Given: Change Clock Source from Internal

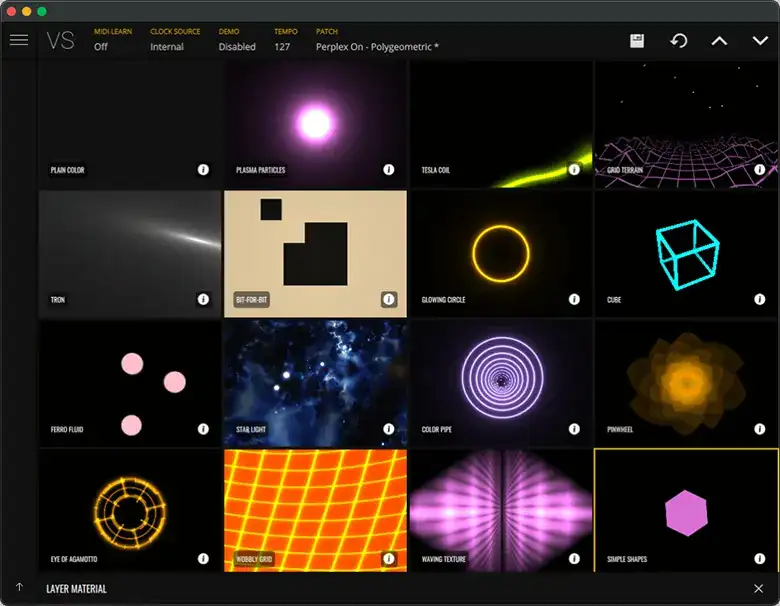Looking at the screenshot, I should tap(175, 40).
